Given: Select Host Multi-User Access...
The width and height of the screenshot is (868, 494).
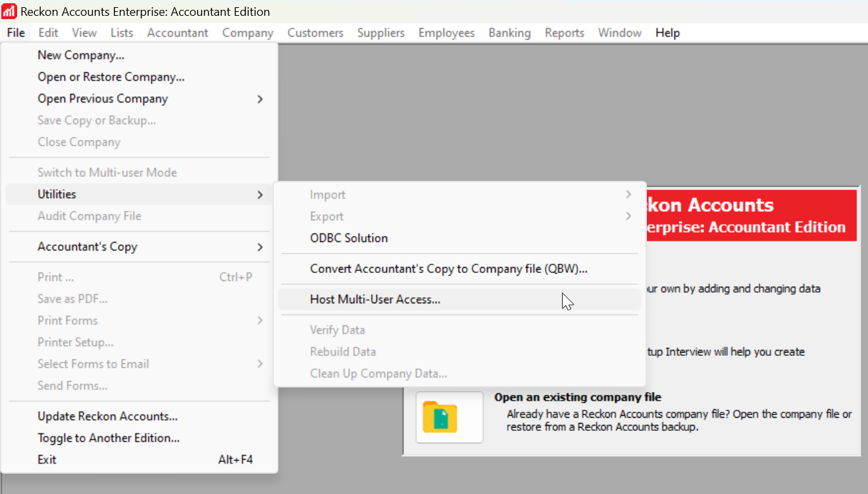Looking at the screenshot, I should 459,299.
